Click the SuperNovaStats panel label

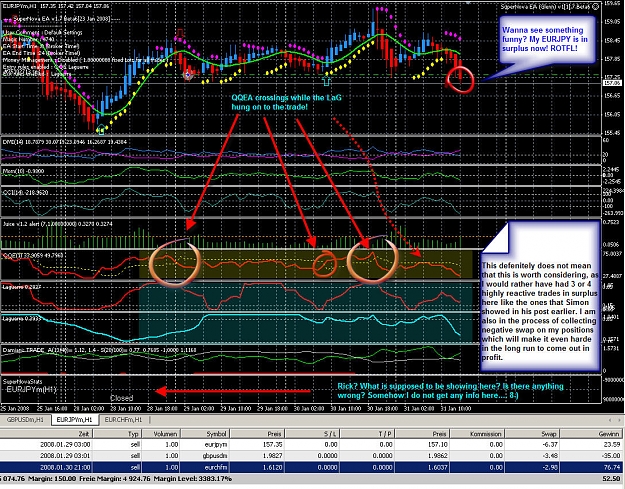pyautogui.click(x=22, y=381)
